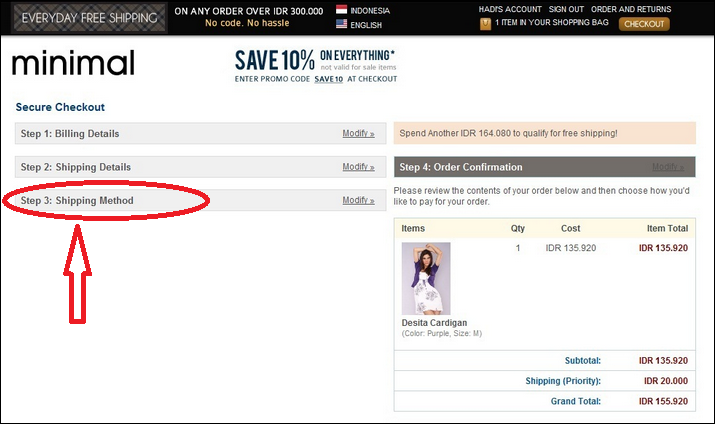Click the shipping cost IDR 20.000
715x424 pixels.
pyautogui.click(x=666, y=381)
